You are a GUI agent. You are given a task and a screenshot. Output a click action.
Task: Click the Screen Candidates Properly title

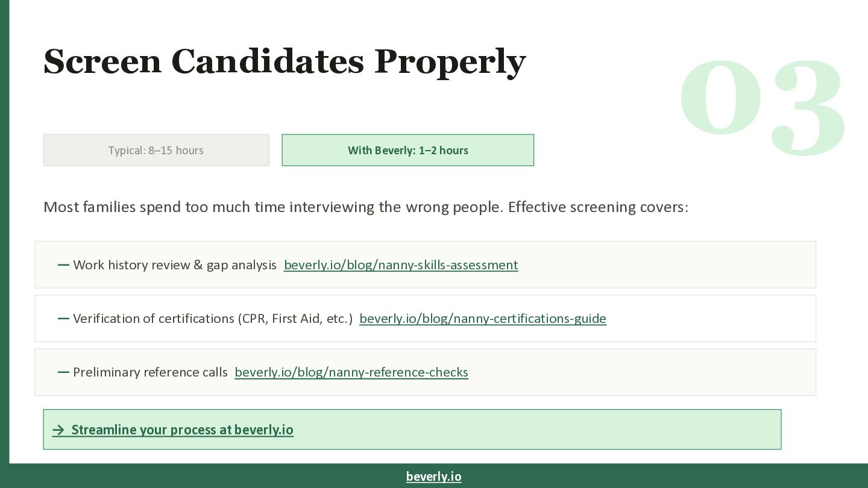pyautogui.click(x=285, y=61)
